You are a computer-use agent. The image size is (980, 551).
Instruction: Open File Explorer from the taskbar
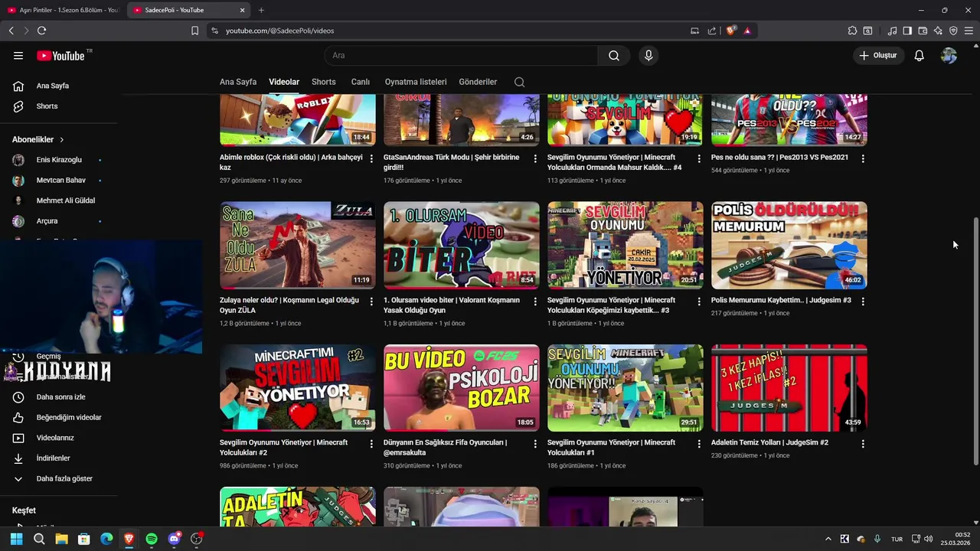coord(61,539)
